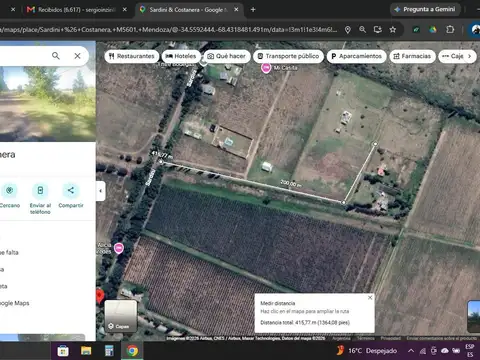Open the Street View photo in side panel
The image size is (480, 360).
click(48, 104)
